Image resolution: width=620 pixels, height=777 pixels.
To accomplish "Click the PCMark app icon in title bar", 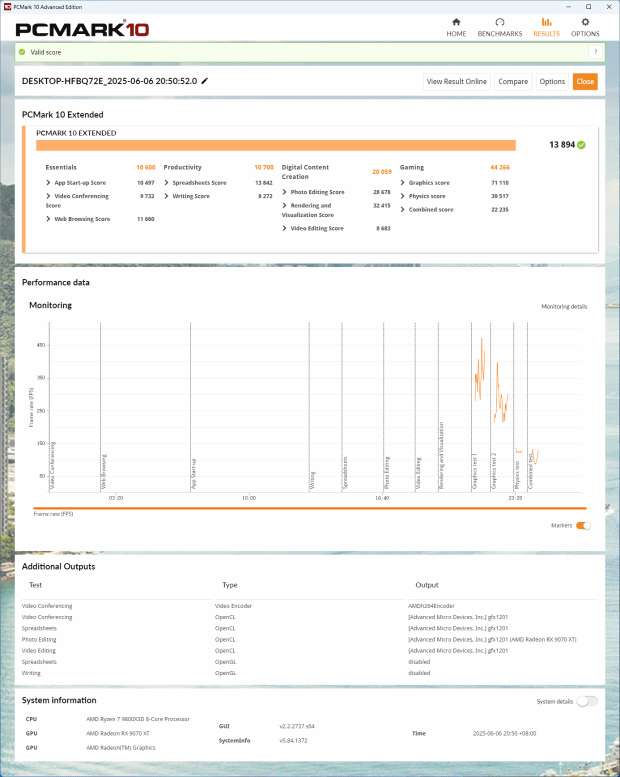I will pyautogui.click(x=7, y=7).
